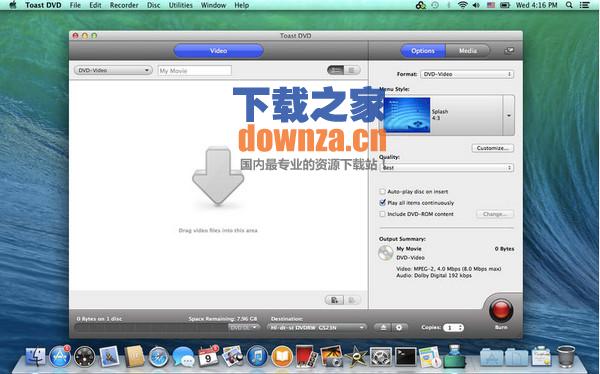600x374 pixels.
Task: Switch to thumbnail view mode
Action: pyautogui.click(x=336, y=70)
